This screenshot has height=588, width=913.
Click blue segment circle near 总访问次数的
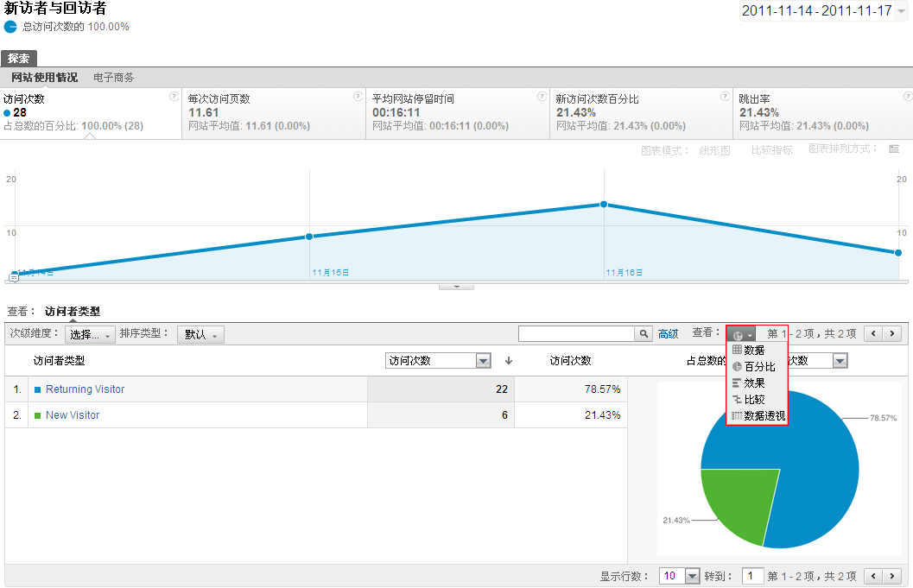click(x=10, y=27)
